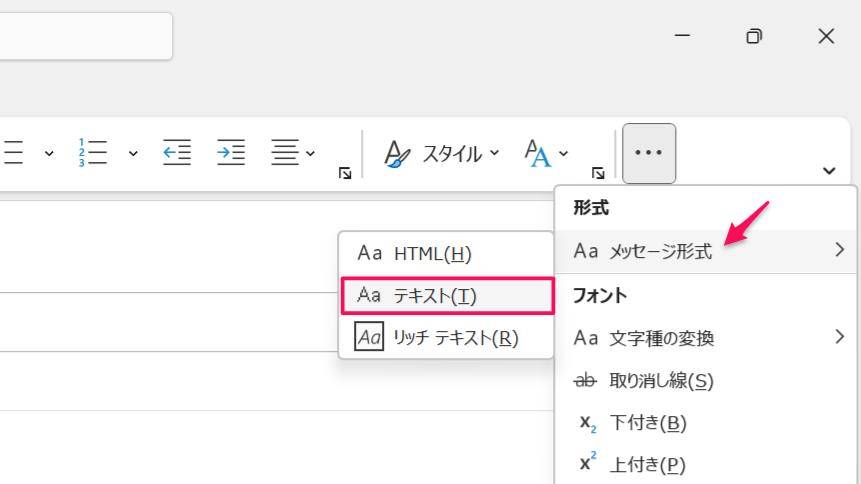Decrease the paragraph indent
Screen dimensions: 861x484
(177, 152)
